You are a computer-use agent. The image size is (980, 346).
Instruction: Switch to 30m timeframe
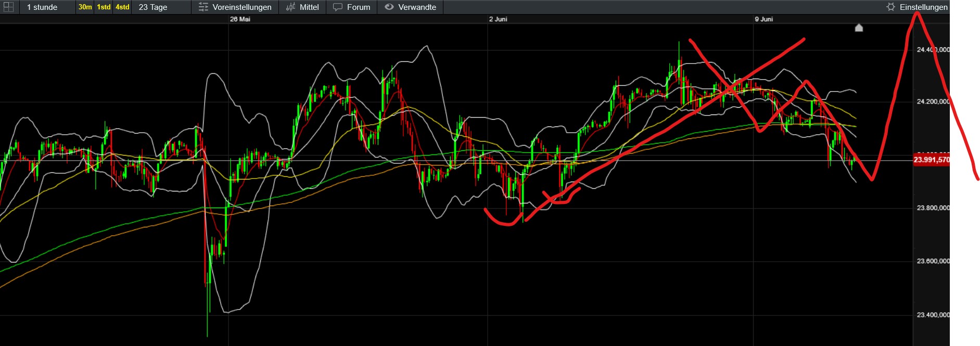85,7
